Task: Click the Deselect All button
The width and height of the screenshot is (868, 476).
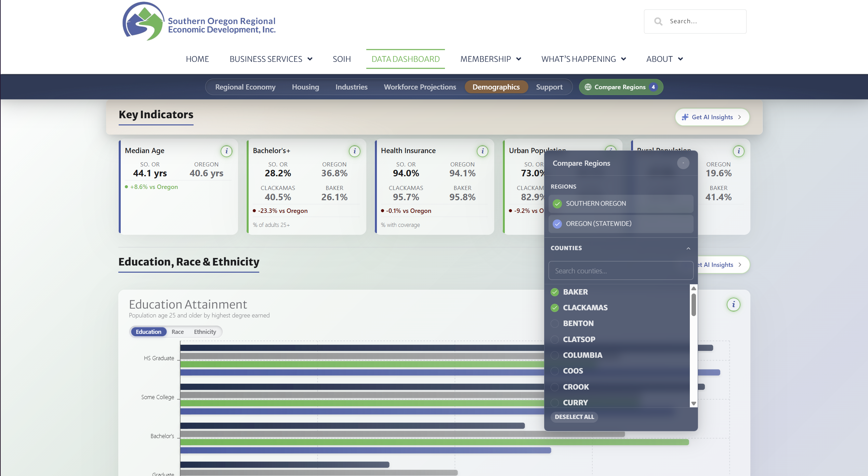Action: (x=574, y=417)
